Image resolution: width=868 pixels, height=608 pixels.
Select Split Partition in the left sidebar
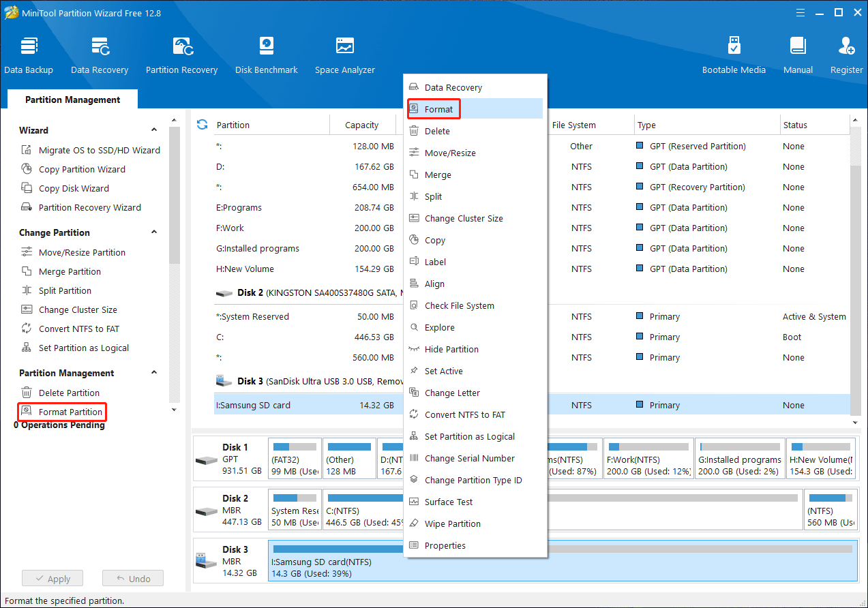point(56,290)
